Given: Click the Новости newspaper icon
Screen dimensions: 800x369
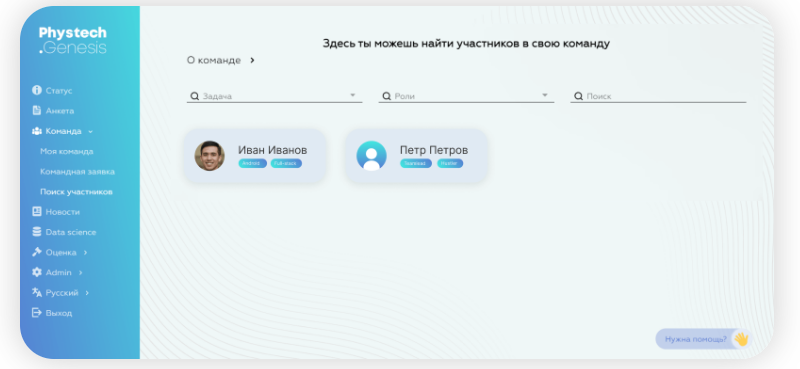Looking at the screenshot, I should [x=36, y=211].
